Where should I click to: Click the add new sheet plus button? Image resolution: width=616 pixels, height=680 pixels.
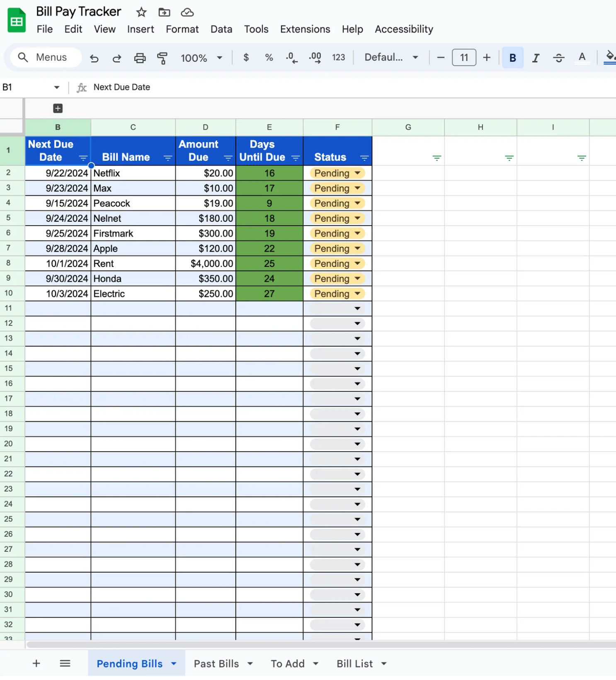click(36, 664)
